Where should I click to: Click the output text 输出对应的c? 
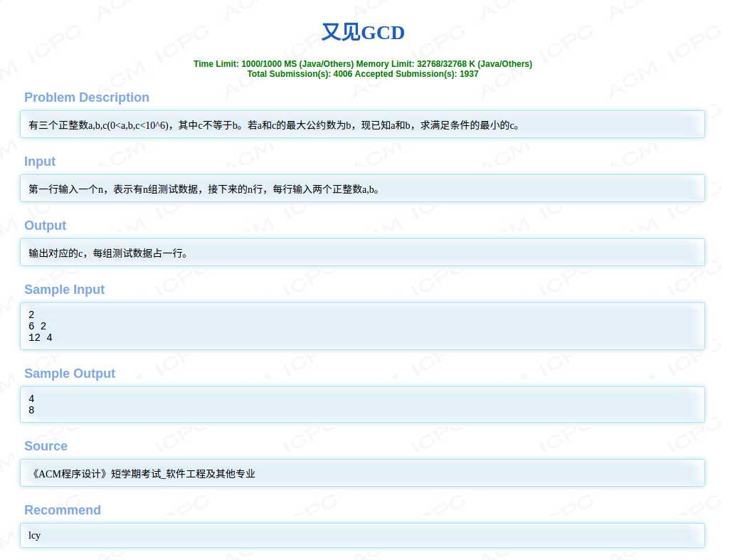click(108, 253)
